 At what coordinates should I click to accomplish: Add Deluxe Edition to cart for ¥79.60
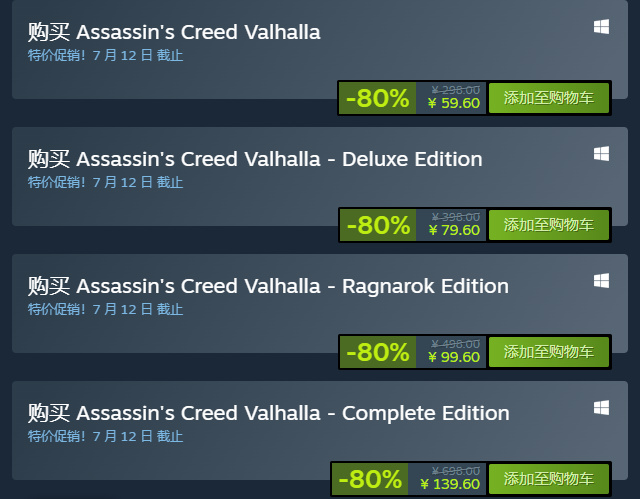click(x=548, y=225)
